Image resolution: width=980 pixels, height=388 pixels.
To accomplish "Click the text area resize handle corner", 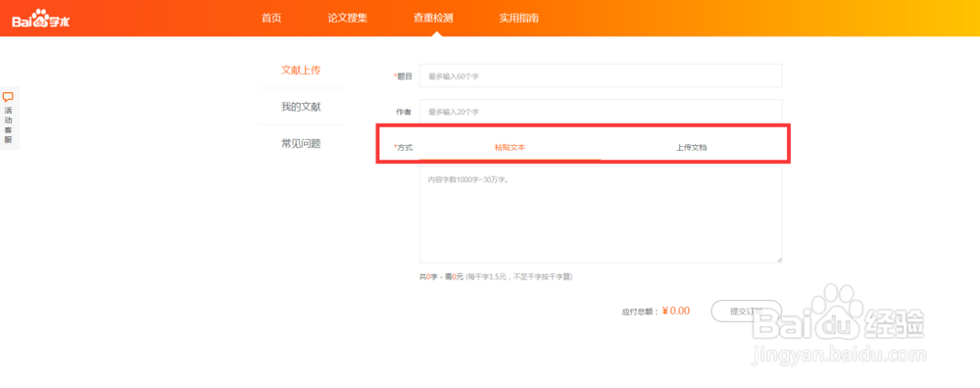I will click(x=779, y=260).
